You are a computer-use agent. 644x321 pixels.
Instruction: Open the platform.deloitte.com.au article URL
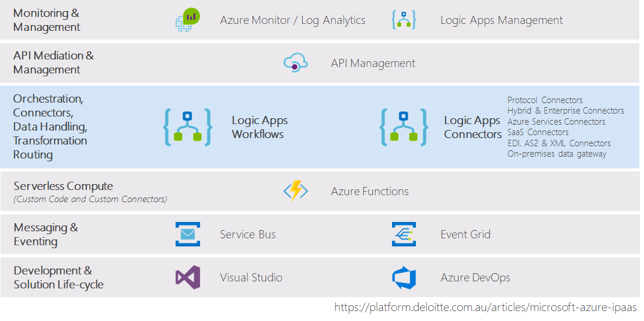485,308
